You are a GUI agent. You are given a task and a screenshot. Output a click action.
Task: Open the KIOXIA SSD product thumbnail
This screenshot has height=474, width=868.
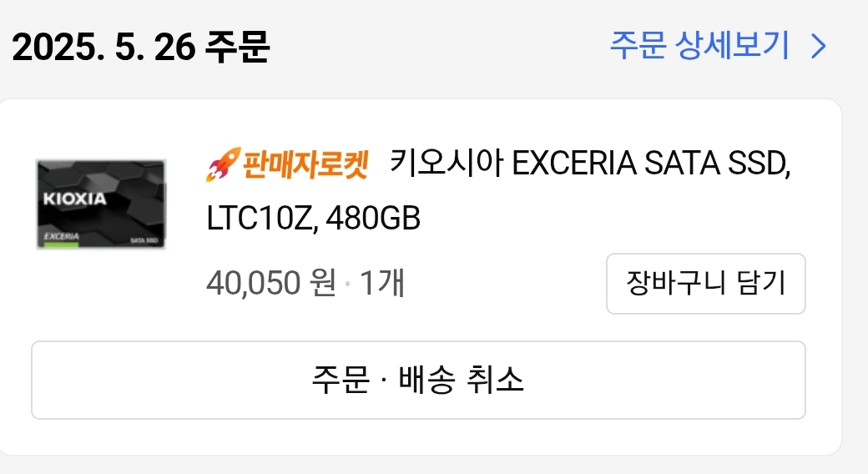(101, 204)
